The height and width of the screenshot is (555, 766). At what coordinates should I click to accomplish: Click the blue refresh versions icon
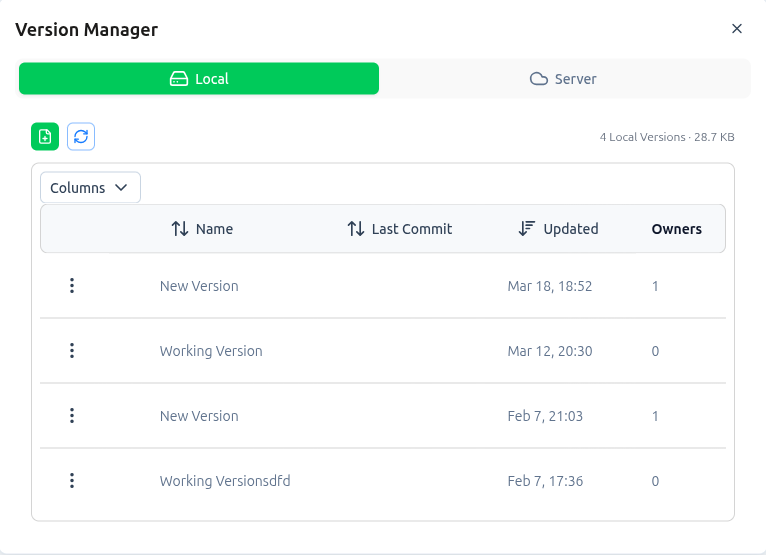click(x=81, y=137)
